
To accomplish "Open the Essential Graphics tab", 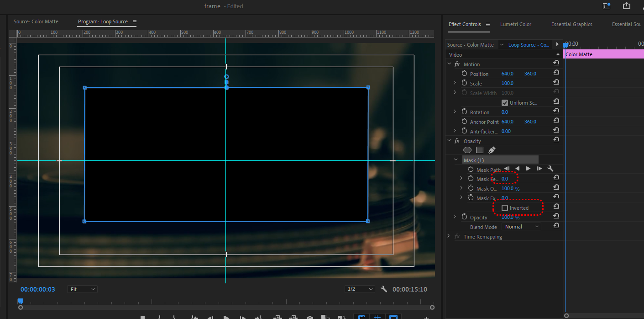I will click(x=571, y=24).
